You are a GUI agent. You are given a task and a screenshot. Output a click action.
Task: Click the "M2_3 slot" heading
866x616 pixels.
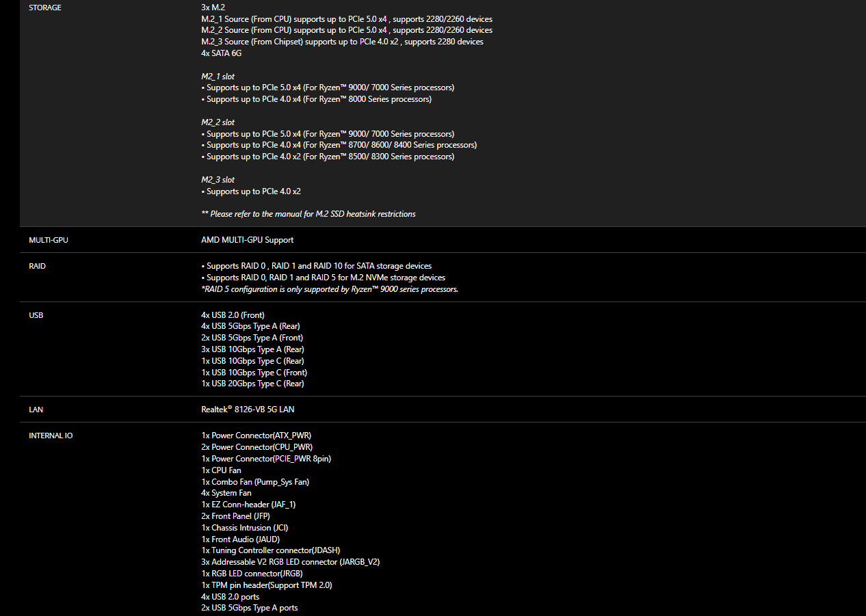pos(218,180)
